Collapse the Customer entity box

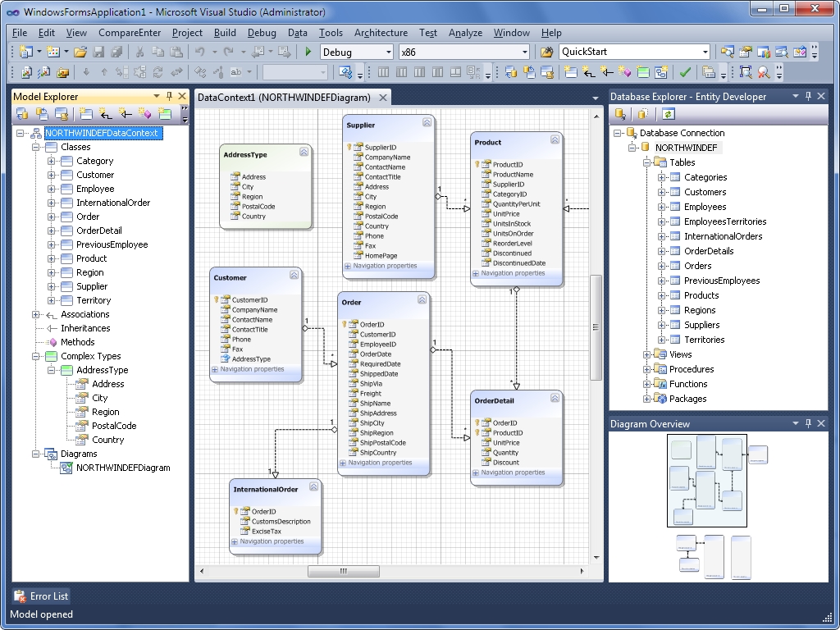point(294,275)
